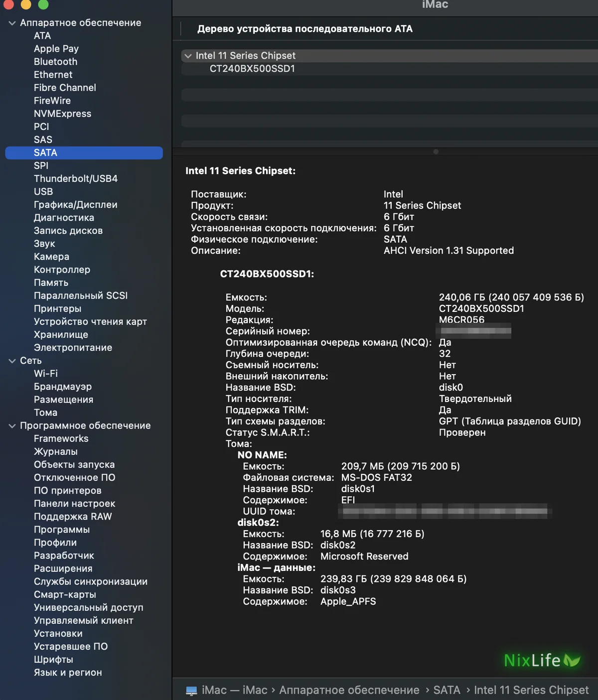Show Bluetooth hardware information

pyautogui.click(x=55, y=62)
